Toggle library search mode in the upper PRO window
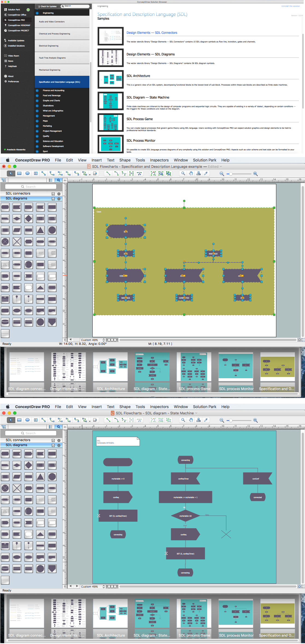This screenshot has width=305, height=644. [x=58, y=180]
